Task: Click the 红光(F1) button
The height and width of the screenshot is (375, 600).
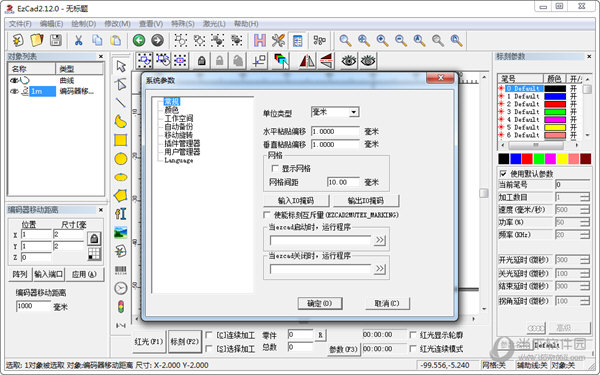Action: (149, 341)
